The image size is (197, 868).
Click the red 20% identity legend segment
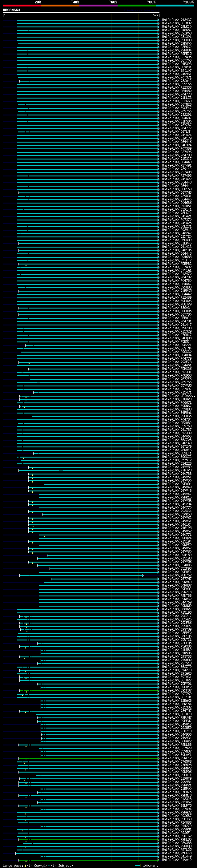[x=22, y=6]
